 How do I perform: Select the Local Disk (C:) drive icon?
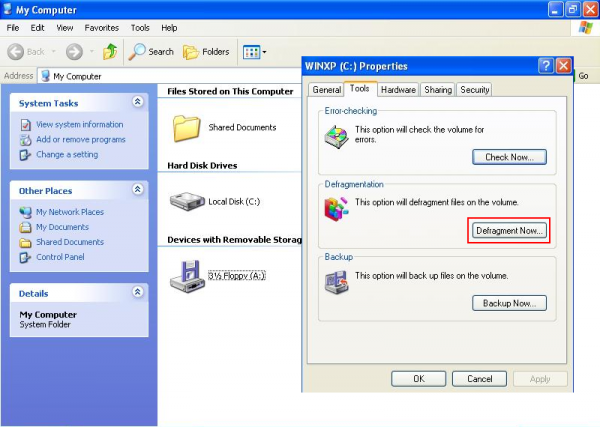[187, 201]
